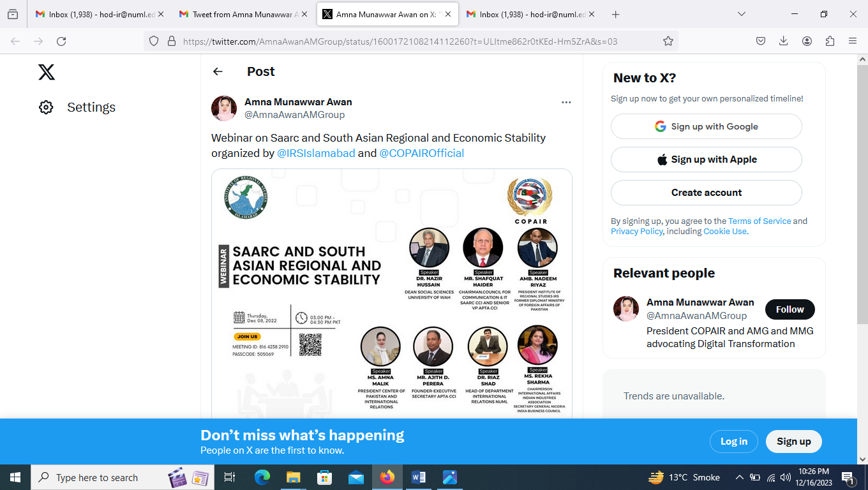Click tracking protection shield icon
This screenshot has height=490, width=868.
click(x=153, y=41)
